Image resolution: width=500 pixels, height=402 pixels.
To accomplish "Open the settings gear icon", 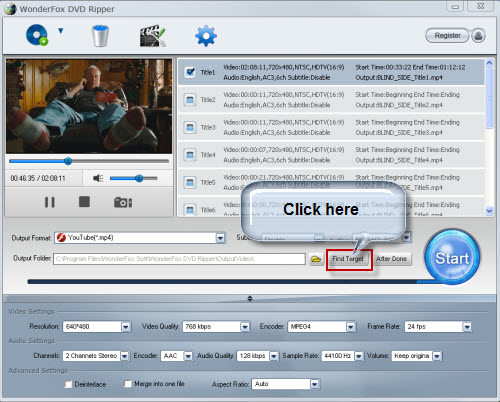I will (x=206, y=36).
